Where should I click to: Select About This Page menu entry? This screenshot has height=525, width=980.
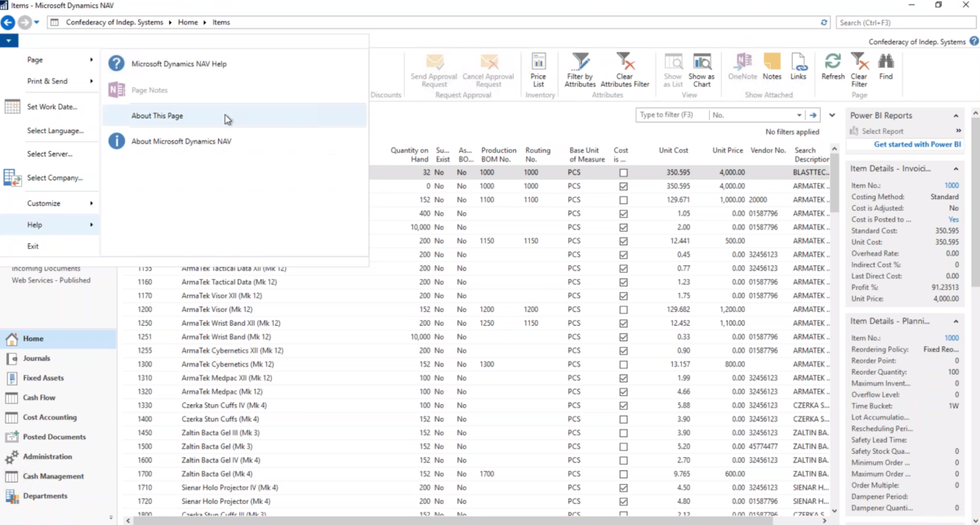[x=234, y=116]
